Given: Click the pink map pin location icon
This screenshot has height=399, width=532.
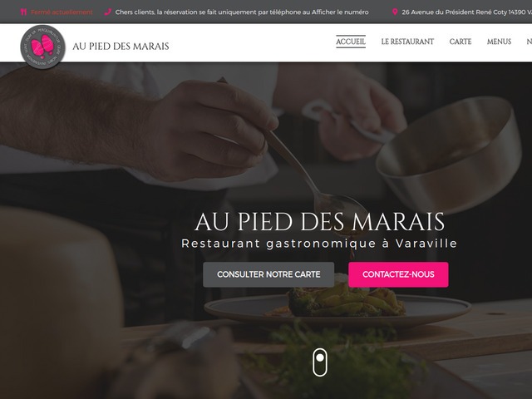Looking at the screenshot, I should [395, 12].
